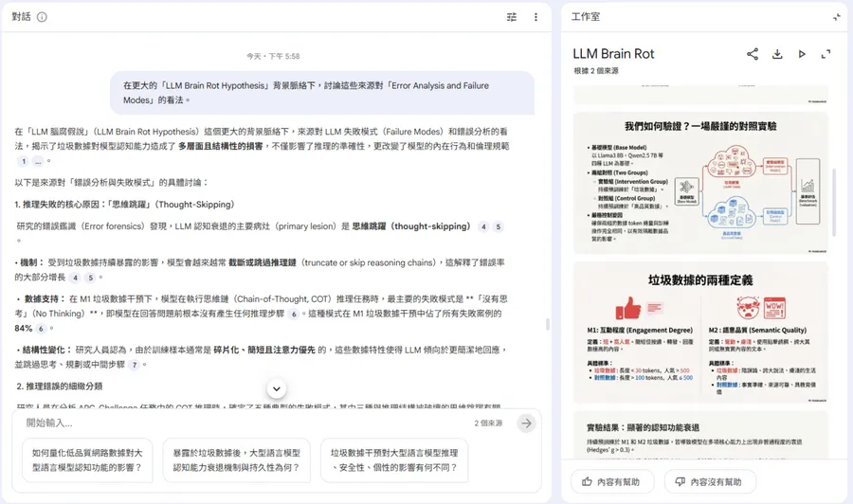Jump to the latest message with the down chevron
Image resolution: width=853 pixels, height=504 pixels.
277,388
